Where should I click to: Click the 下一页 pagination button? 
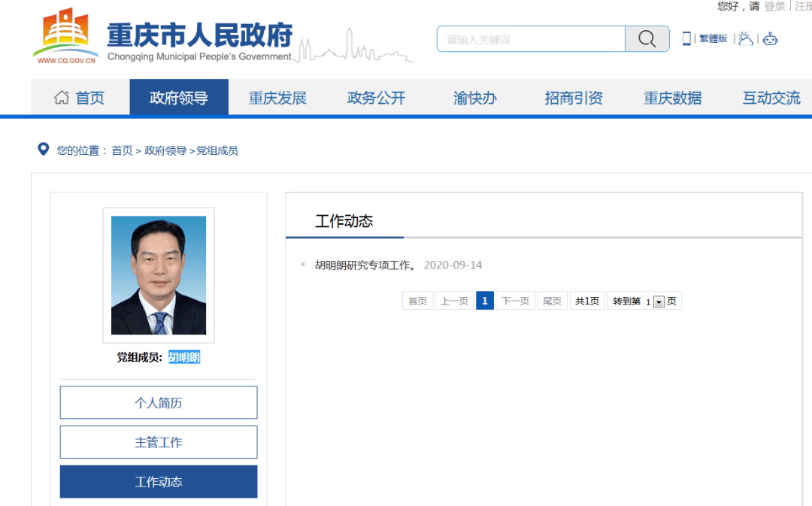[515, 301]
